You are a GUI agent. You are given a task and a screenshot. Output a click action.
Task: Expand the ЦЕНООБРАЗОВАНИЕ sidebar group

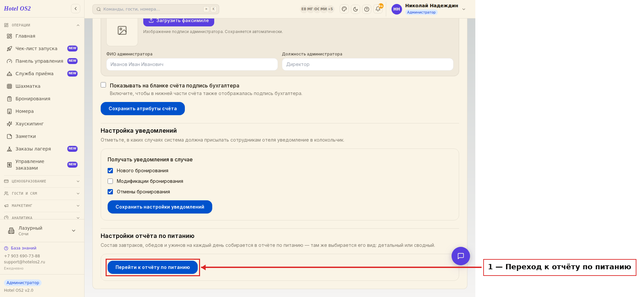[x=42, y=181]
